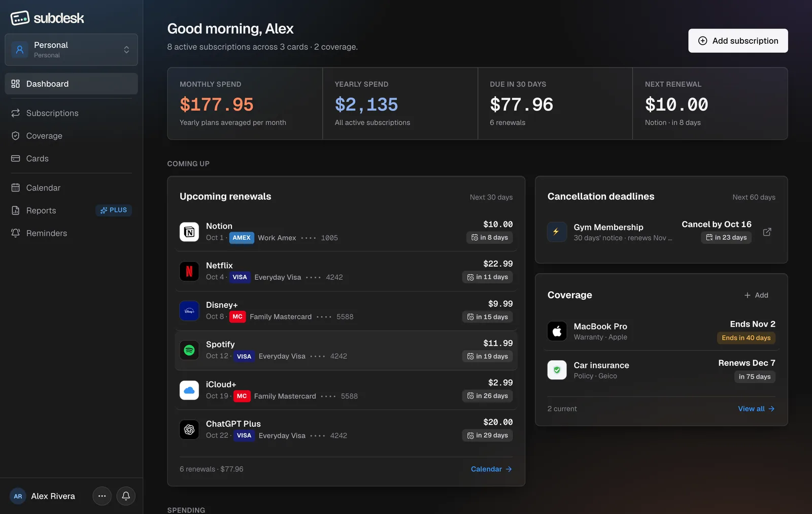Screen dimensions: 812x514
Task: Click the 'in 11 days' Netflix chip
Action: (487, 277)
